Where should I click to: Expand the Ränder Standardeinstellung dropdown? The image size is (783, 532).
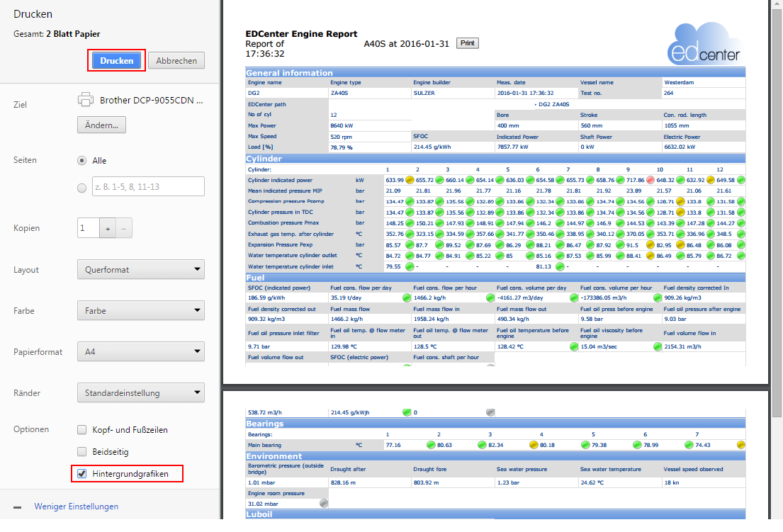140,393
